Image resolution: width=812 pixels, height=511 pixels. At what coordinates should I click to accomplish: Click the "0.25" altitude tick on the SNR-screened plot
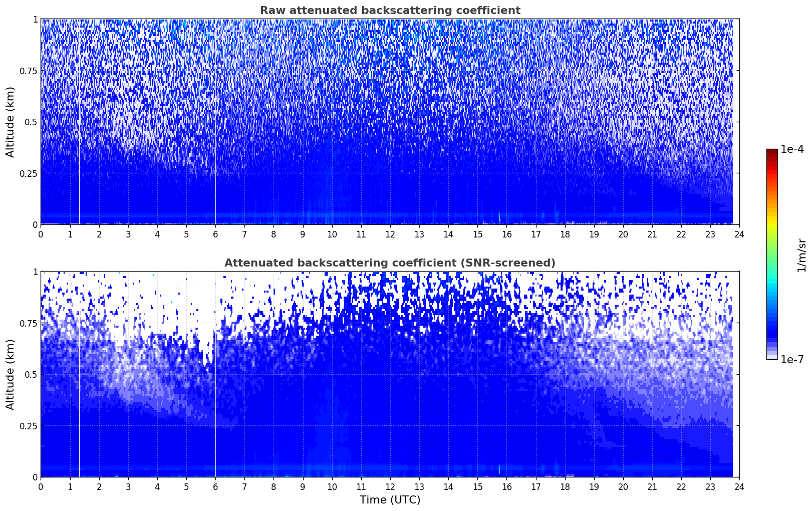click(28, 426)
